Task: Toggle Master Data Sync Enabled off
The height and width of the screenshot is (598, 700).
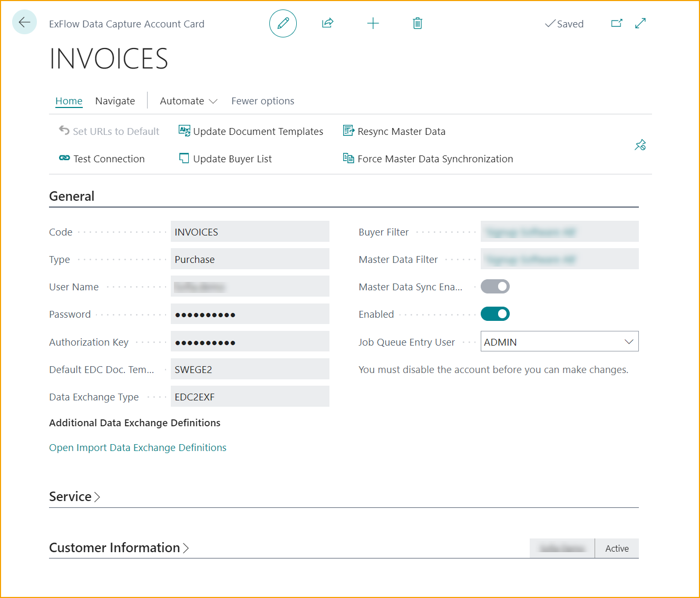Action: click(495, 286)
